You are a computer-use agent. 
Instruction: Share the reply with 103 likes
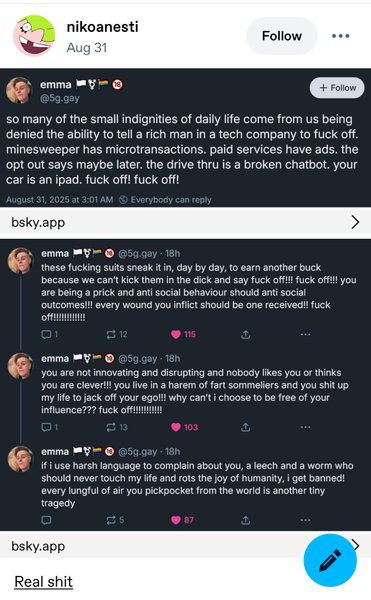click(246, 427)
